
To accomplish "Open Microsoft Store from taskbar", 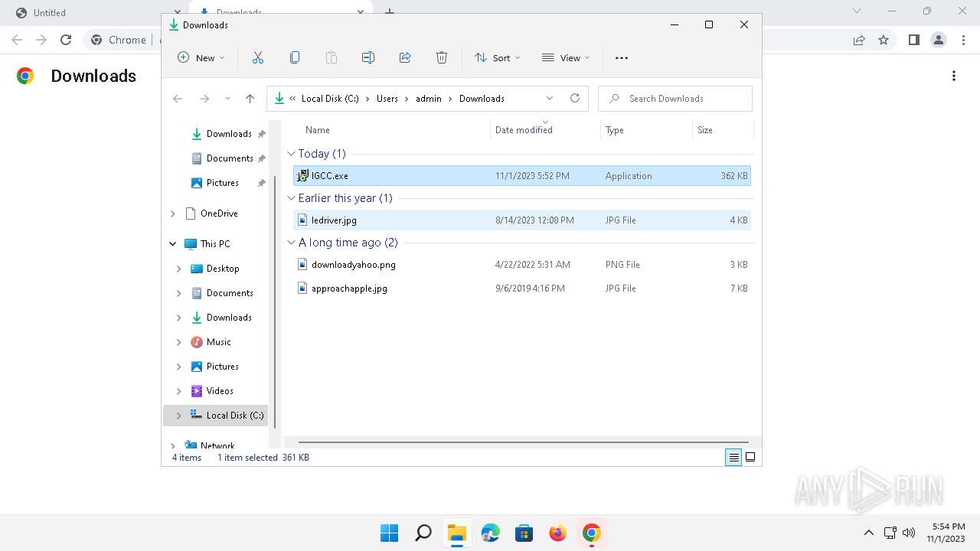I will pyautogui.click(x=524, y=533).
